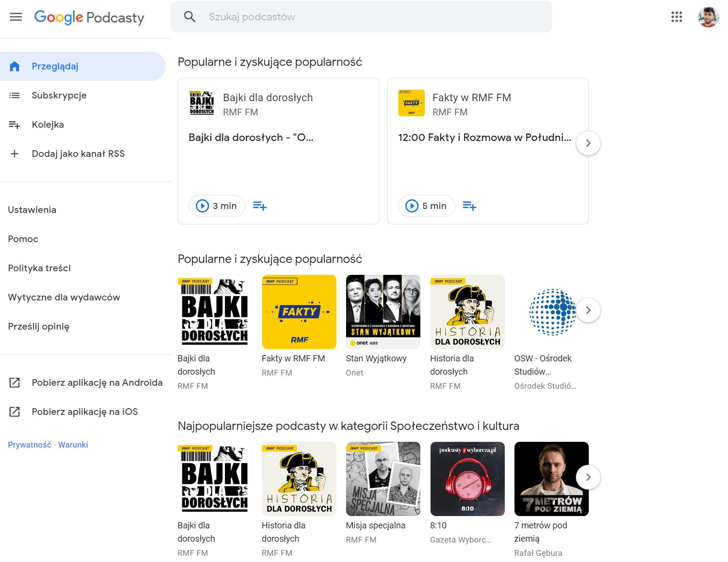
Task: Click Bajki dla dorosłych heading in episode card
Action: [268, 98]
